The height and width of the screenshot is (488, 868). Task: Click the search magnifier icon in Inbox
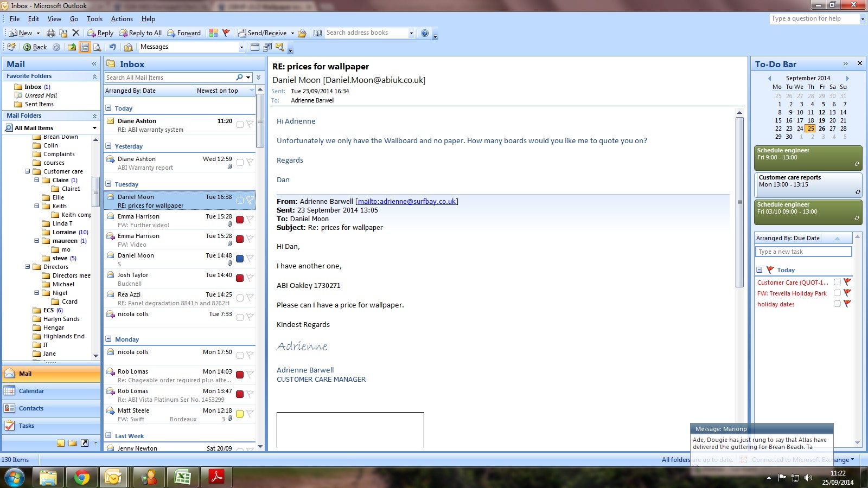pyautogui.click(x=239, y=78)
